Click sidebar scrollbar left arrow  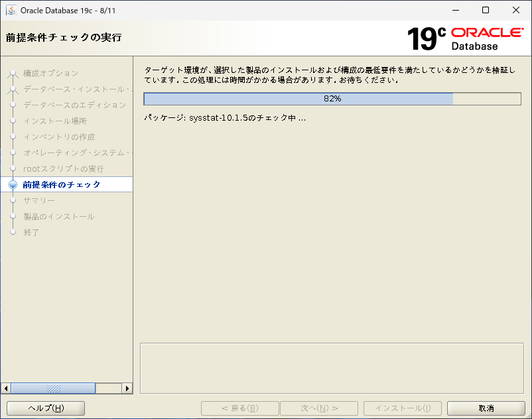click(6, 388)
